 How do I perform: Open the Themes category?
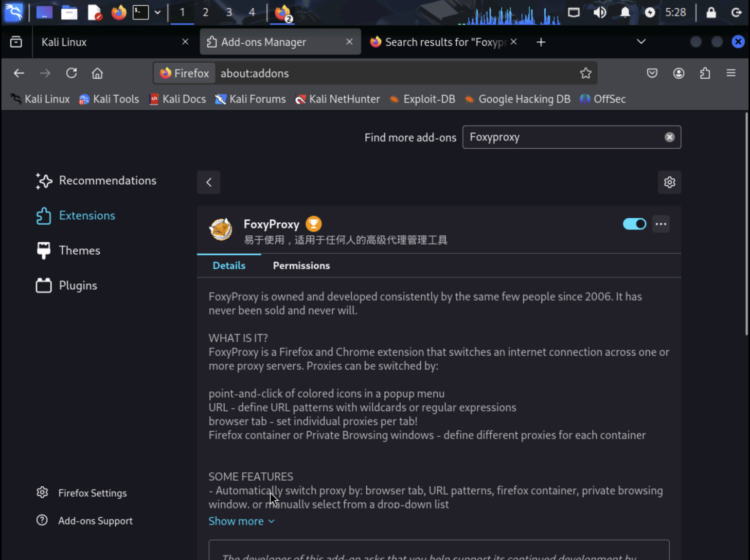(x=68, y=251)
